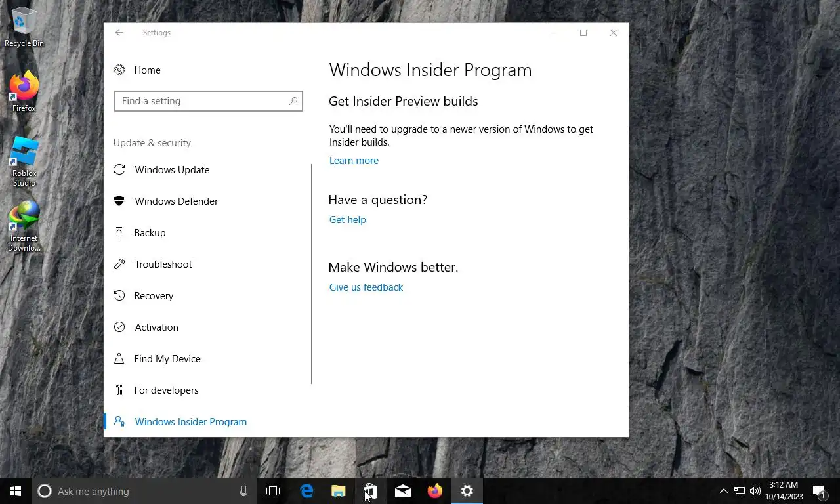840x504 pixels.
Task: Open Settings Home with the gear icon
Action: point(119,70)
